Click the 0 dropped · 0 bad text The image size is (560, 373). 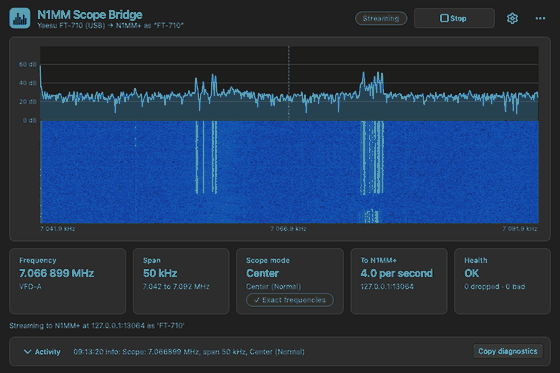click(494, 287)
